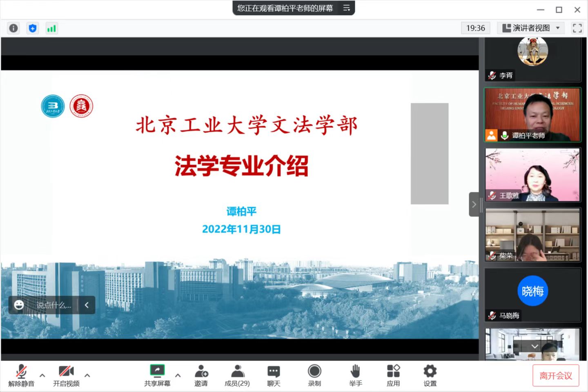Minimize the meeting window

coord(541,10)
